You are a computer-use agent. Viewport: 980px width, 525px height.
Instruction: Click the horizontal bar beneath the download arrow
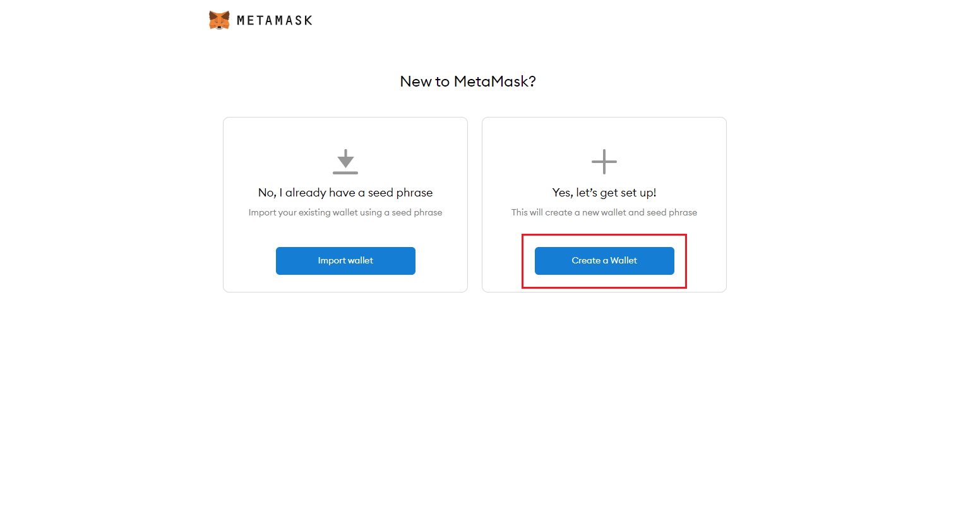point(345,172)
